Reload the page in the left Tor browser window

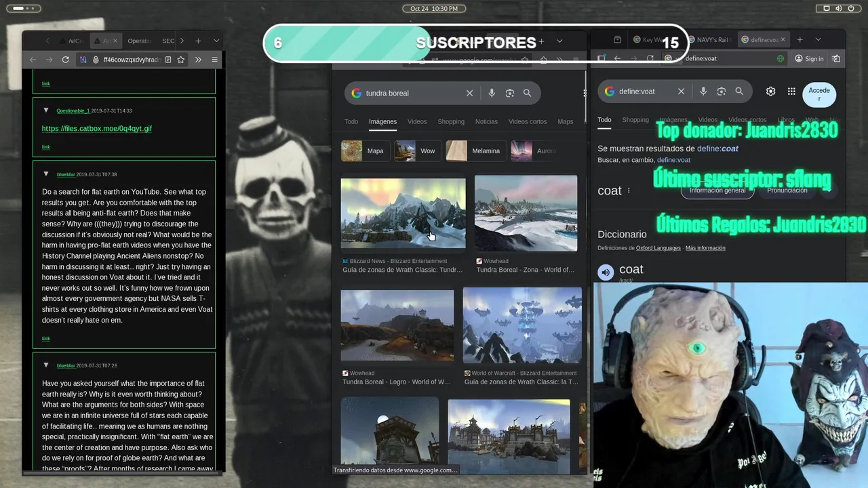click(65, 60)
